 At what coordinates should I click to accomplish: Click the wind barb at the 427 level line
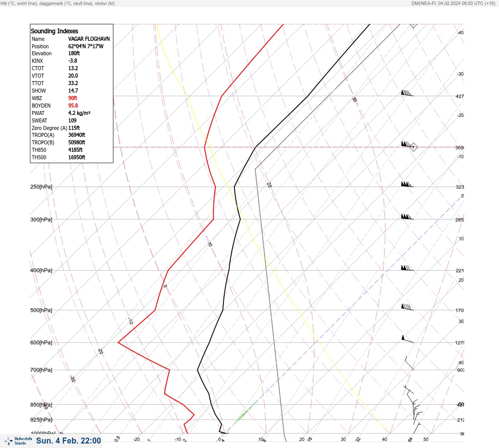point(407,93)
